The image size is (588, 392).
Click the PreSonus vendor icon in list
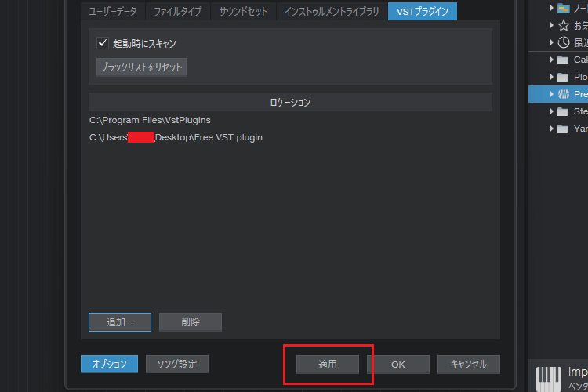click(x=563, y=94)
